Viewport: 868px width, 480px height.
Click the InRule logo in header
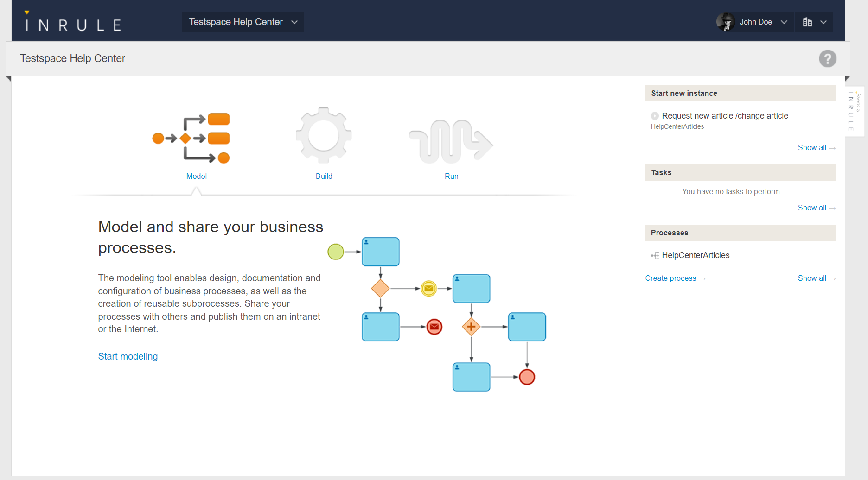pyautogui.click(x=73, y=23)
